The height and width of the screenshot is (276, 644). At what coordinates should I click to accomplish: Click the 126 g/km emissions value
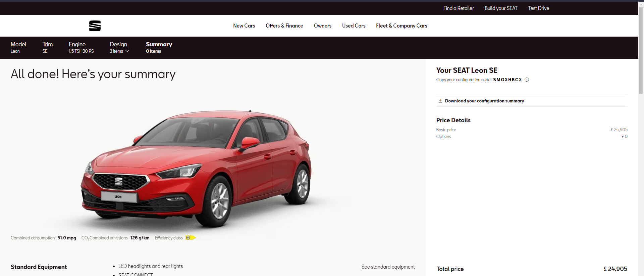(140, 238)
